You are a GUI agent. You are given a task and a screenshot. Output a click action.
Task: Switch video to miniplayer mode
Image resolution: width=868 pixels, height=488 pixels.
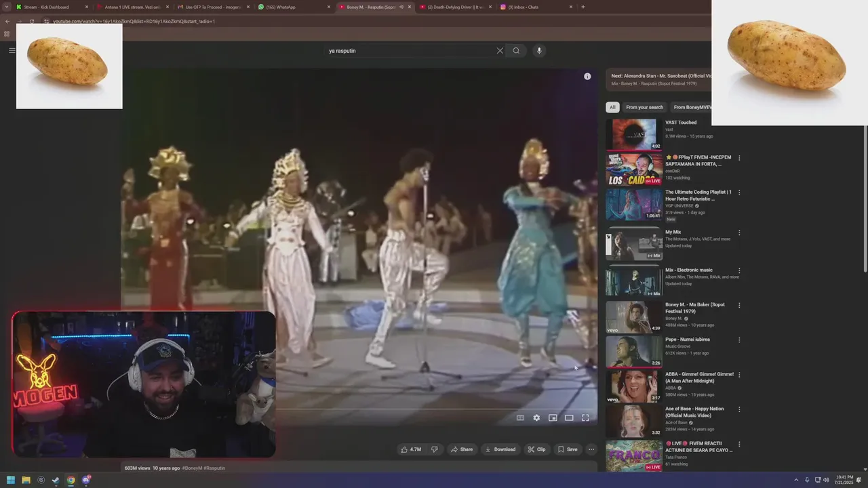click(x=553, y=418)
